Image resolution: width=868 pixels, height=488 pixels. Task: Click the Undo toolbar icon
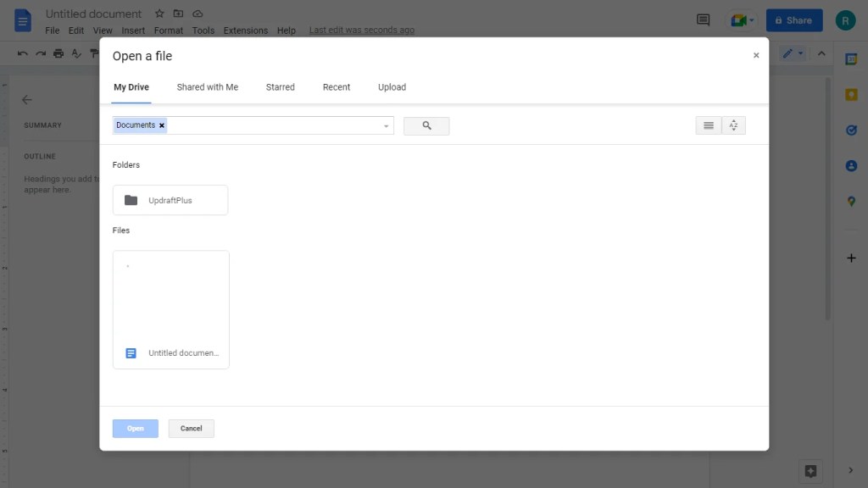(22, 53)
